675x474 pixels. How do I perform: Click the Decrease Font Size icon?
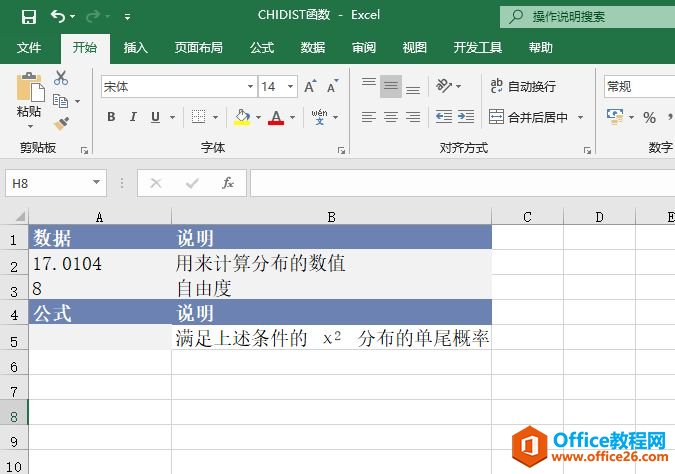point(333,87)
